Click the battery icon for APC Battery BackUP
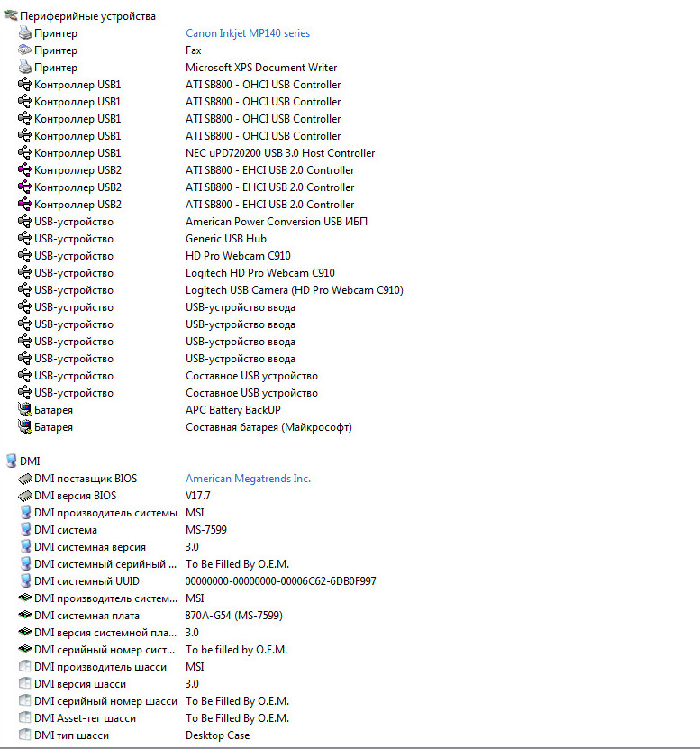Image resolution: width=700 pixels, height=749 pixels. [x=25, y=409]
